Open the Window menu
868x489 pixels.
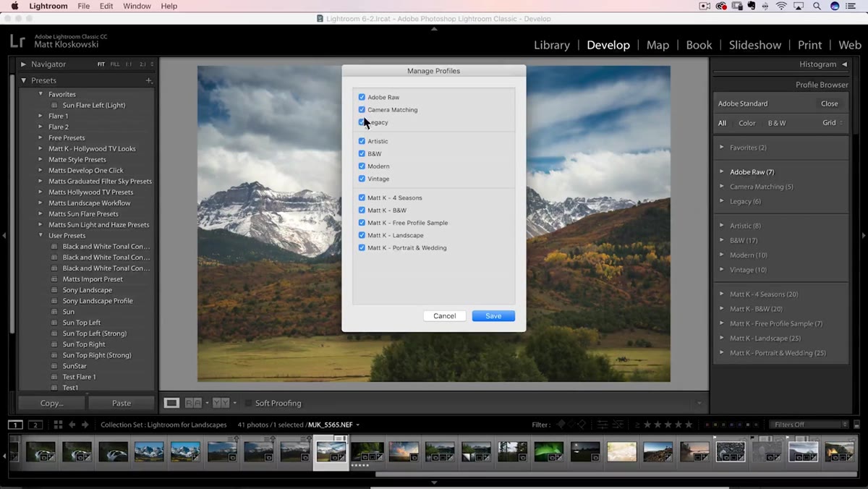(x=137, y=6)
